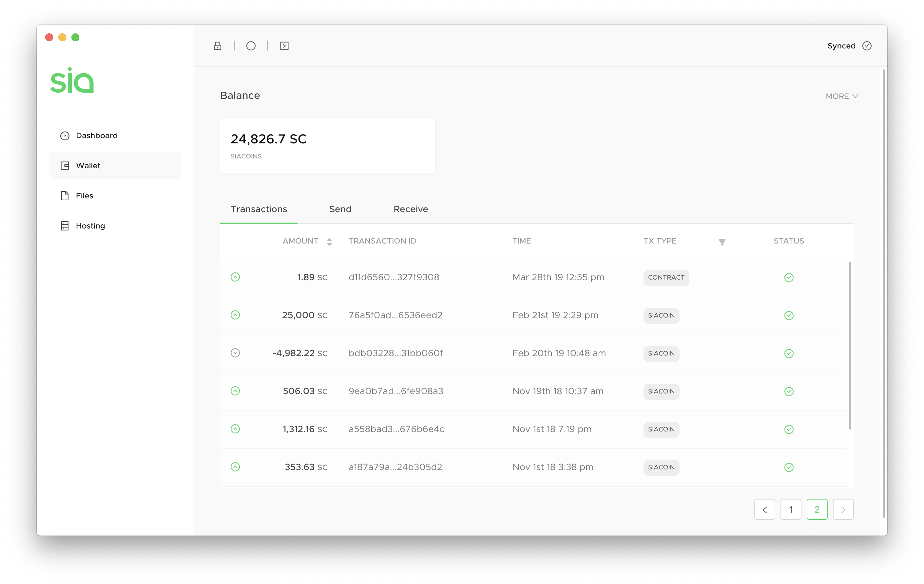This screenshot has width=924, height=584.
Task: Click the previous page arrow button
Action: pos(765,510)
